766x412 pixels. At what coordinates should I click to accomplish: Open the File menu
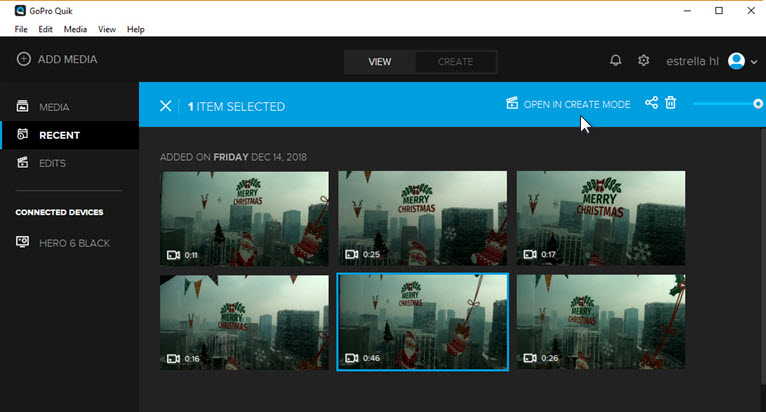[x=21, y=29]
